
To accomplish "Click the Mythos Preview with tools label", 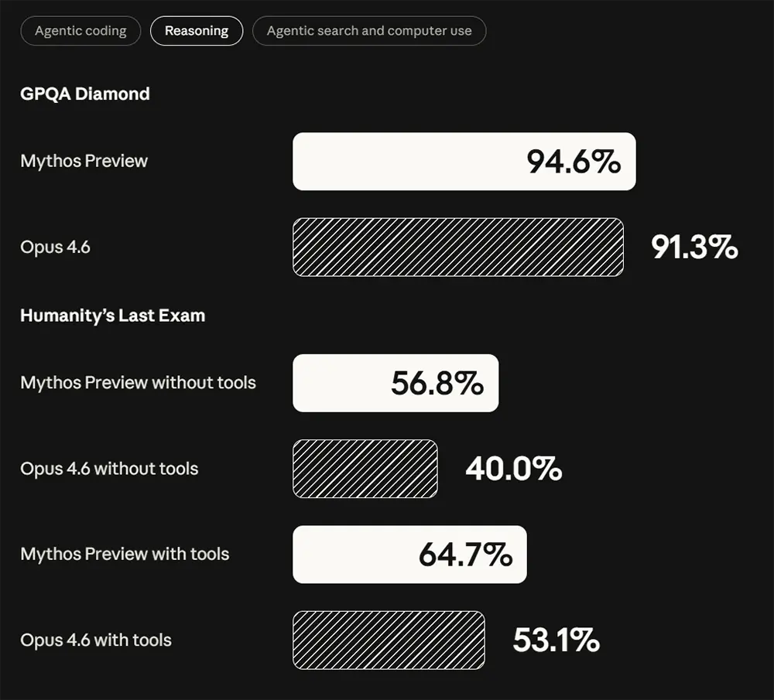I will coord(125,554).
